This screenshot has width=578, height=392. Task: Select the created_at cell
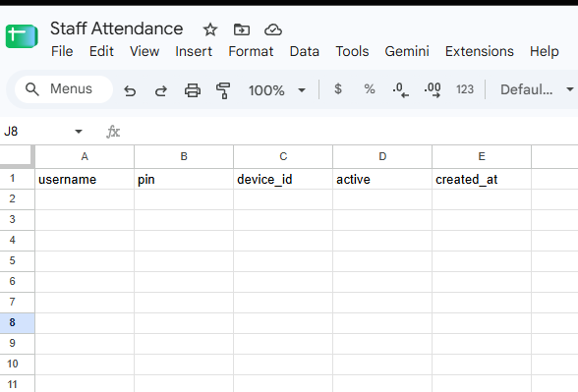click(x=482, y=179)
